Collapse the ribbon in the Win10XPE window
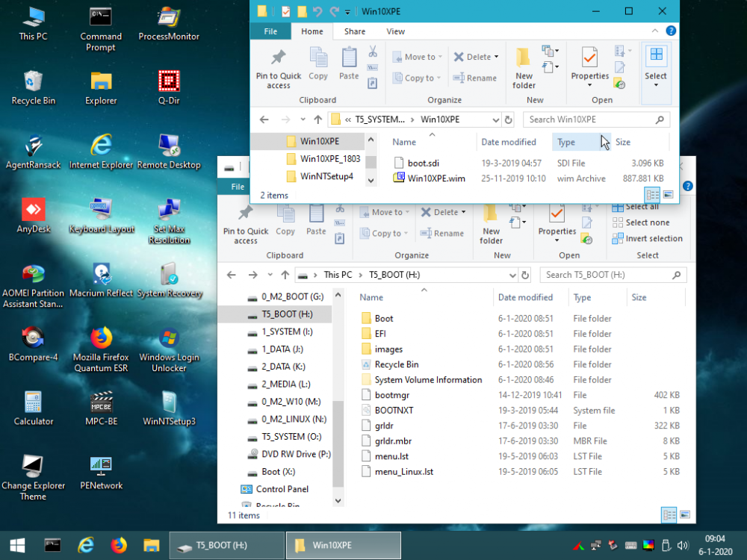 (x=656, y=31)
